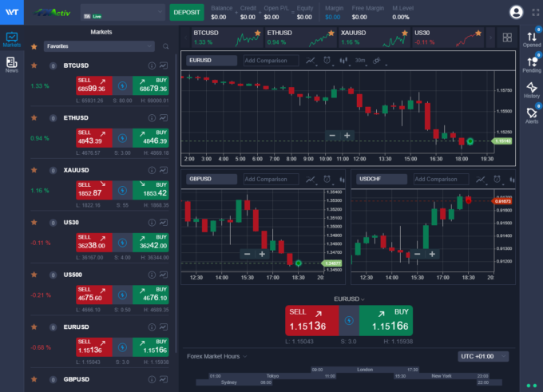
Task: Open the Markets sidebar panel
Action: click(x=12, y=39)
